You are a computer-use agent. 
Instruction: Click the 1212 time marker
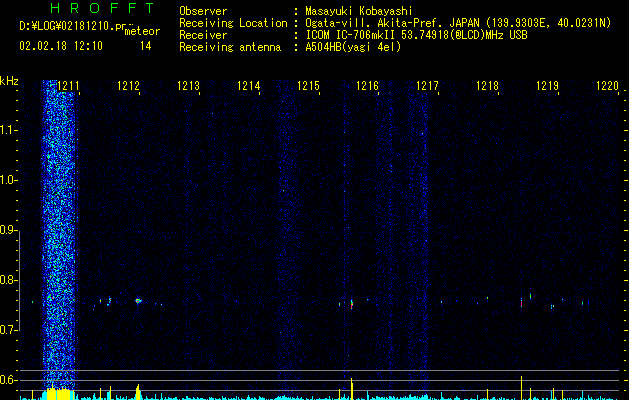(128, 86)
